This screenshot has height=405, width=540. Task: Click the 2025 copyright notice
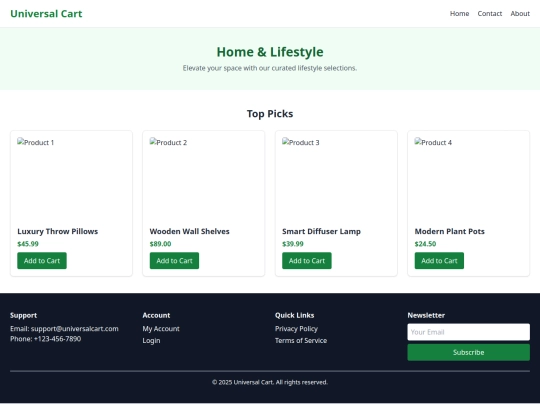pyautogui.click(x=270, y=382)
